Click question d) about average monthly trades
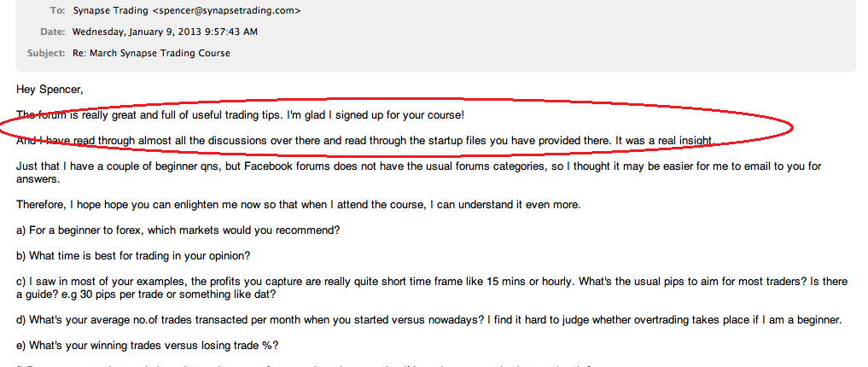Viewport: 868px width, 367px height. pyautogui.click(x=428, y=319)
